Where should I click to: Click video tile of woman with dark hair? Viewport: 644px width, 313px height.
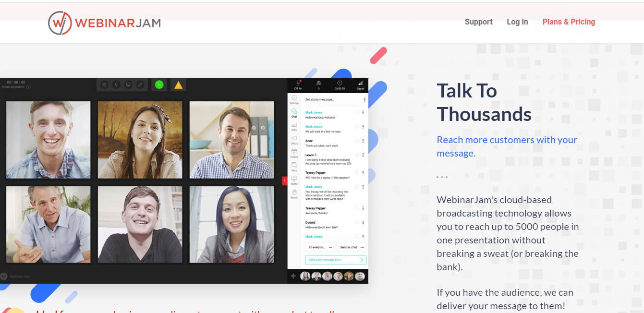click(232, 224)
